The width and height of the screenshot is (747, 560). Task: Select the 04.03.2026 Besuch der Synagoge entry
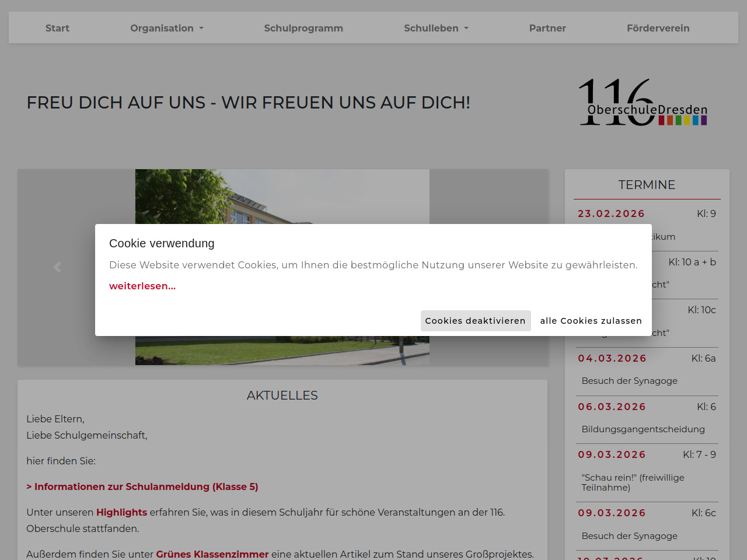629,380
